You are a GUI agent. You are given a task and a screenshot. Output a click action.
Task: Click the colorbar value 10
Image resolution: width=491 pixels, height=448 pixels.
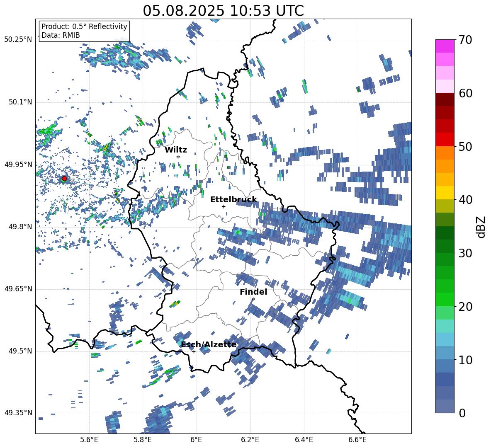click(x=465, y=360)
